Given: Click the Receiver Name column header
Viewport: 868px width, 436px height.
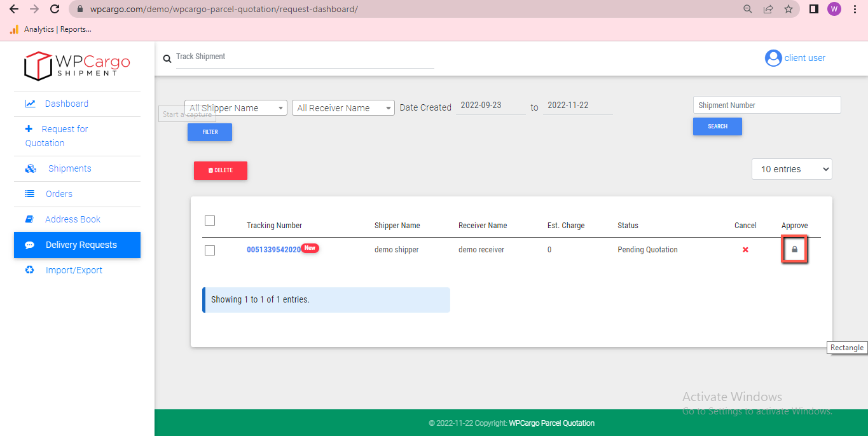Looking at the screenshot, I should coord(483,226).
